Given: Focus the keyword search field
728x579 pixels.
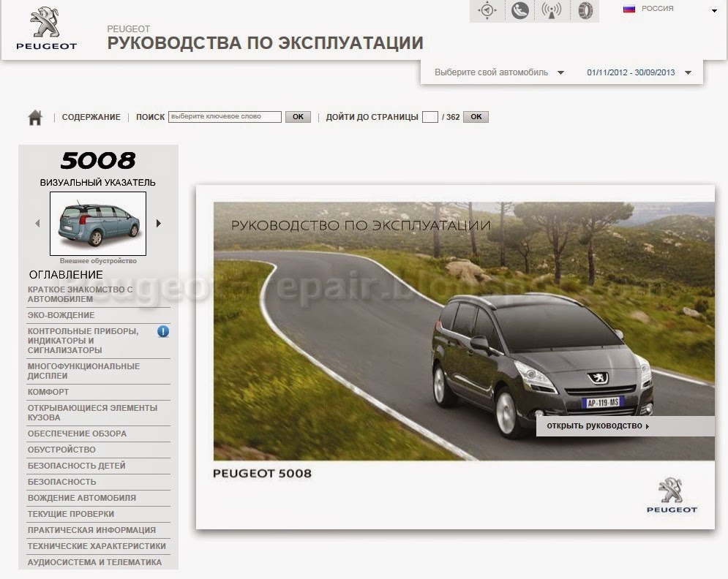Looking at the screenshot, I should pyautogui.click(x=225, y=117).
